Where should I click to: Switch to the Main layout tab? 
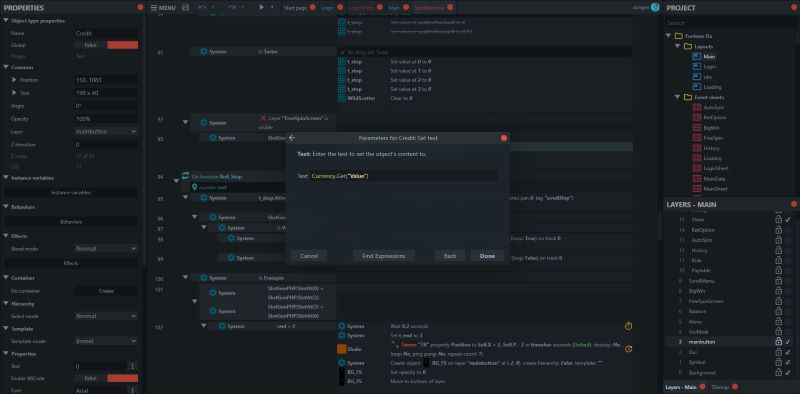[394, 8]
